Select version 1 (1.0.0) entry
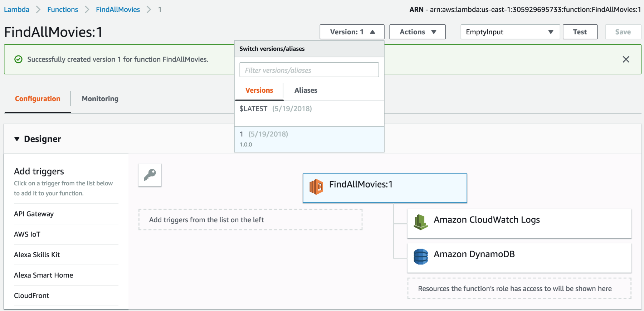644x311 pixels. tap(309, 139)
